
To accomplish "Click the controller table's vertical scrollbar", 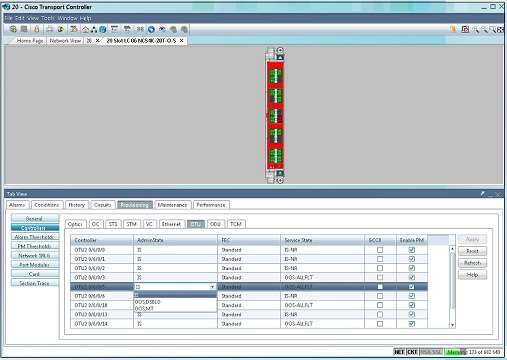I will coord(452,287).
